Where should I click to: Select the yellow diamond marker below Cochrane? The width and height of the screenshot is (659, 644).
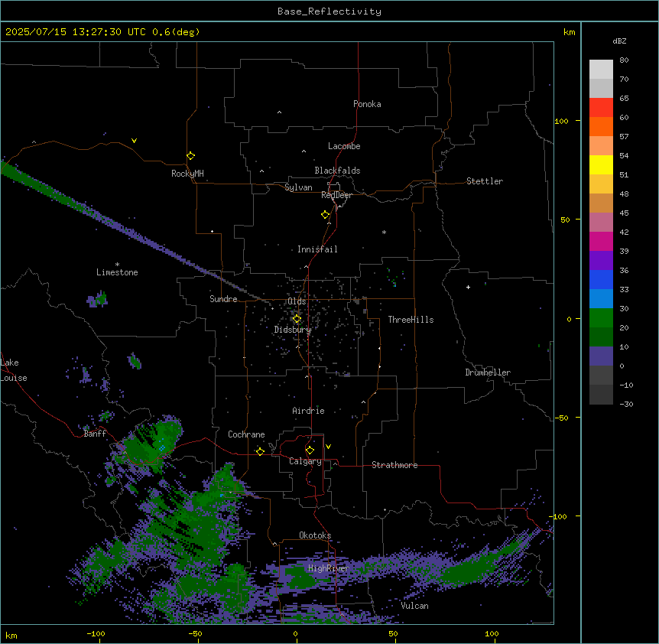click(x=260, y=451)
